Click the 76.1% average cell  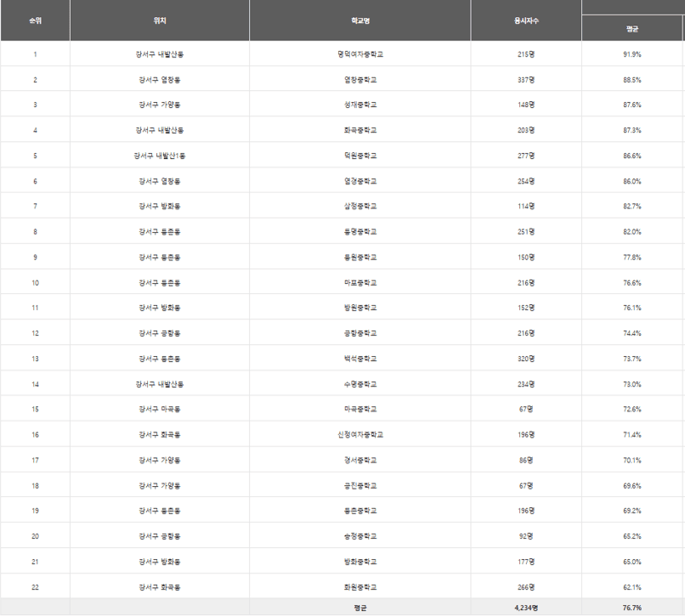click(632, 308)
